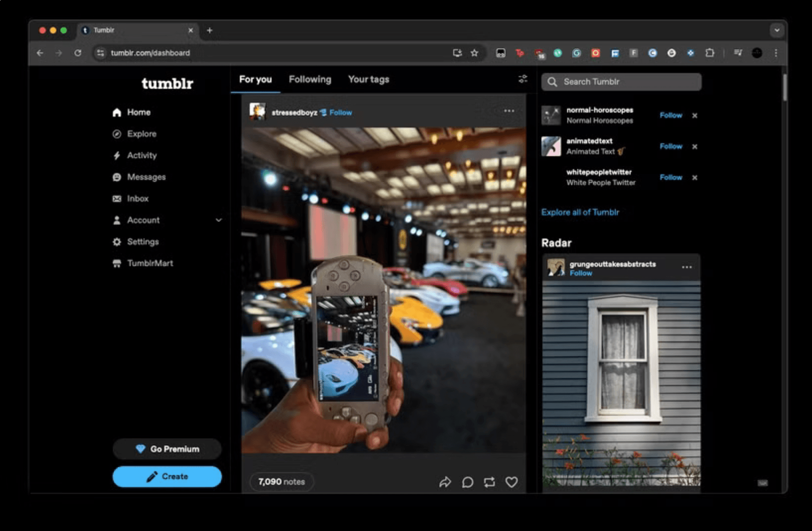
Task: Open the Chrome three-dot menu
Action: click(776, 53)
